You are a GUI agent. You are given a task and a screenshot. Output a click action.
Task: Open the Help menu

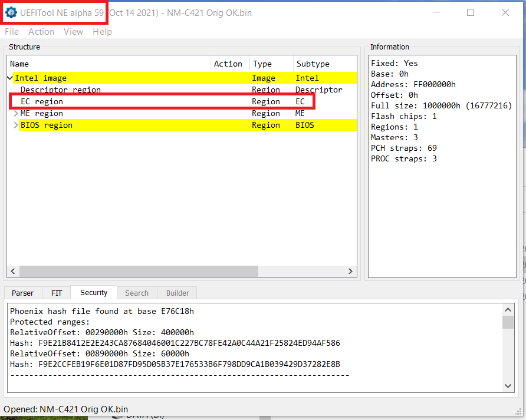[103, 32]
